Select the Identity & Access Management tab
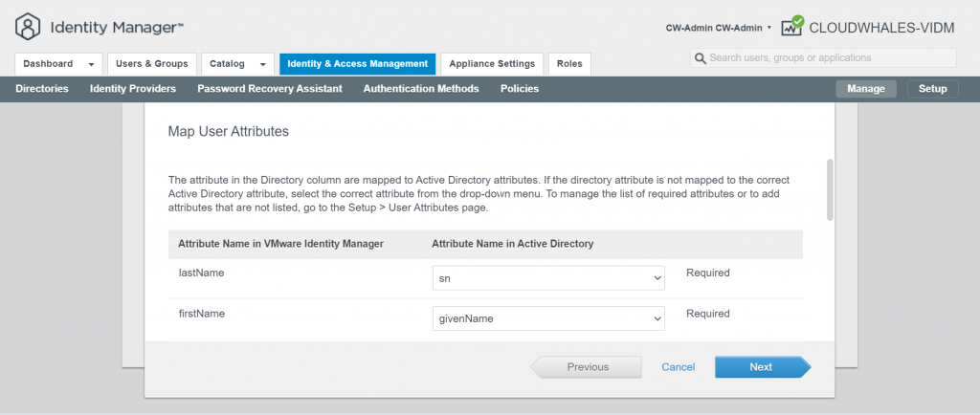Image resolution: width=980 pixels, height=415 pixels. [358, 64]
